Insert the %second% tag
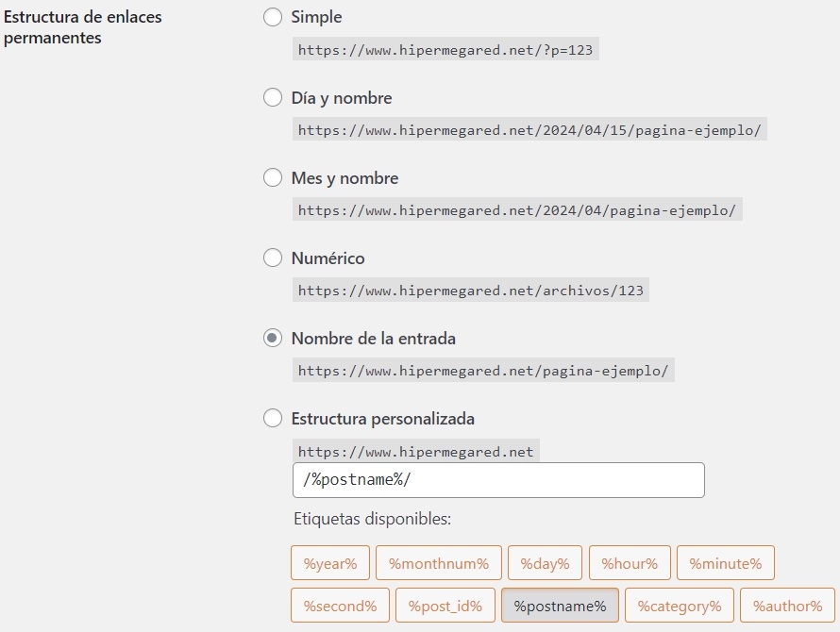 tap(340, 606)
